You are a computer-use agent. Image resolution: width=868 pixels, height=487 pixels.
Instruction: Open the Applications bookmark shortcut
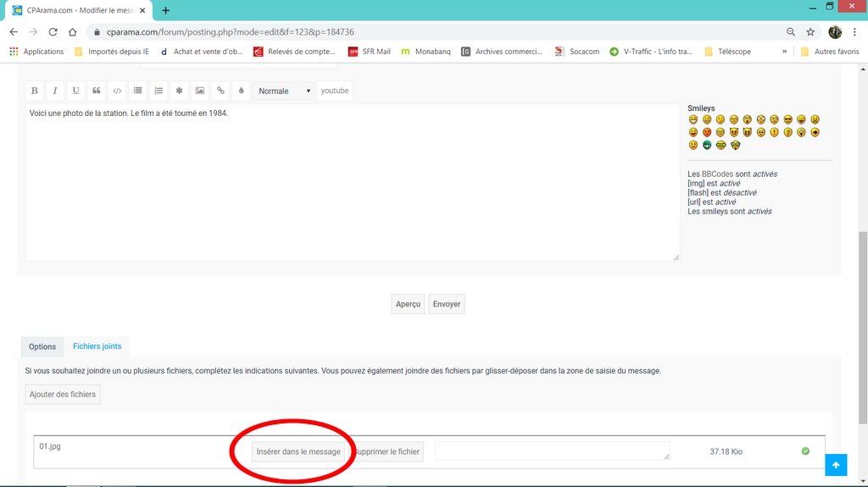pos(36,52)
